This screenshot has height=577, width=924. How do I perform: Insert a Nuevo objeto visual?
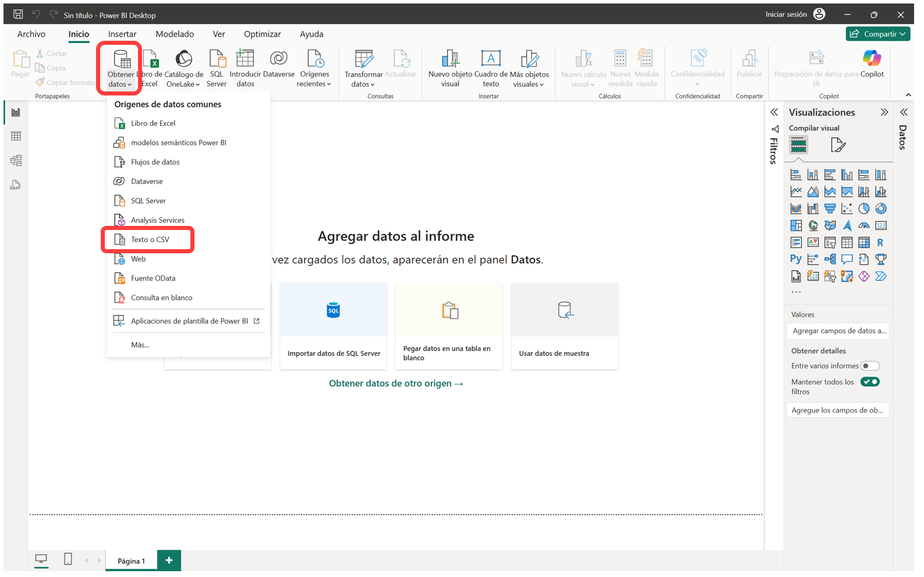[450, 69]
